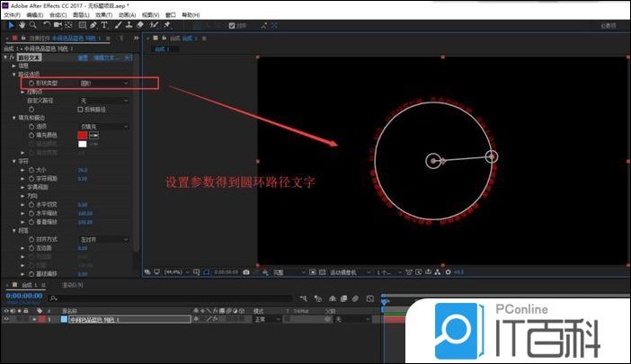Collapse the 字符 character group triangle
631x364 pixels.
coord(13,161)
